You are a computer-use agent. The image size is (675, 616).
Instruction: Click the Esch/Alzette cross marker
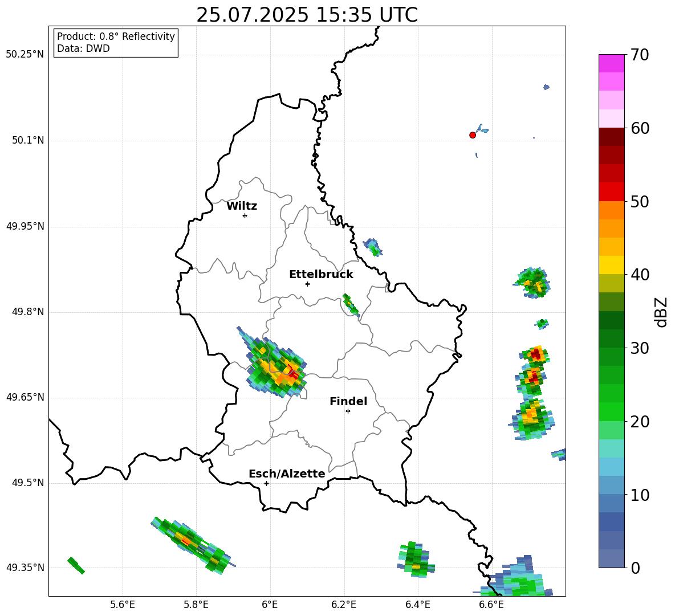click(x=266, y=483)
